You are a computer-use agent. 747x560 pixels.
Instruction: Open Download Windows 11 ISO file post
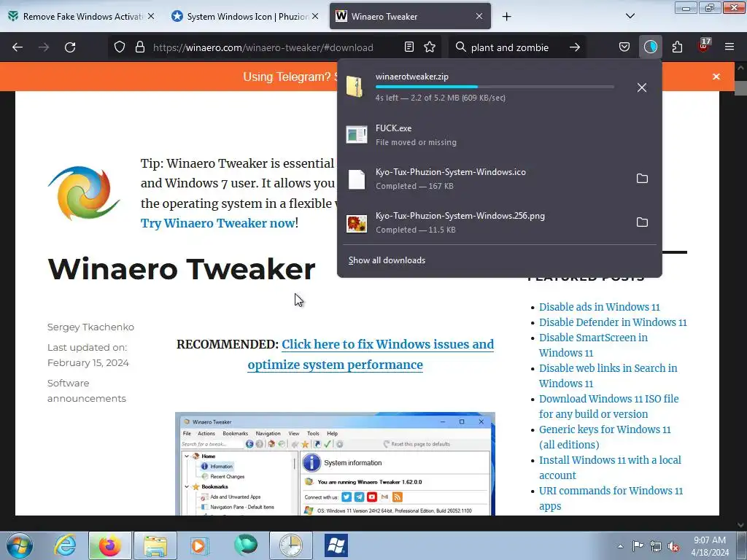[609, 406]
